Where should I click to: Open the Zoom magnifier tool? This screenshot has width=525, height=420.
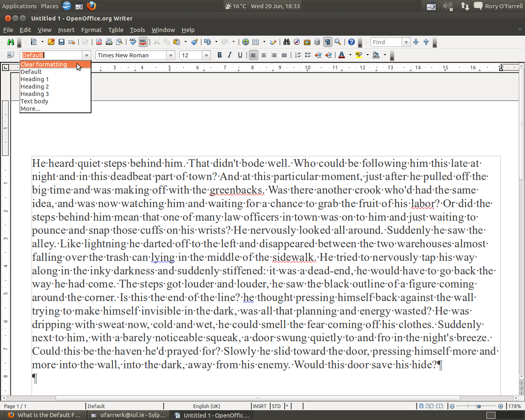(x=338, y=42)
